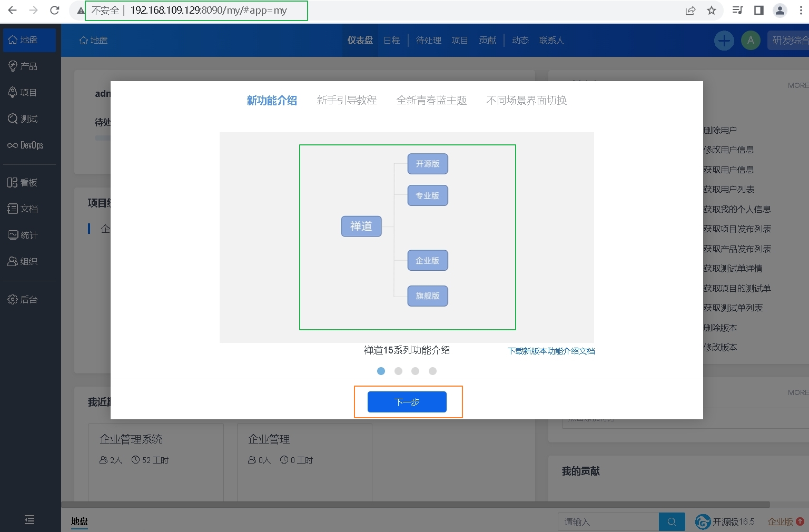Viewport: 809px width, 532px height.
Task: Open the 地盘 sidebar item
Action: (x=29, y=40)
